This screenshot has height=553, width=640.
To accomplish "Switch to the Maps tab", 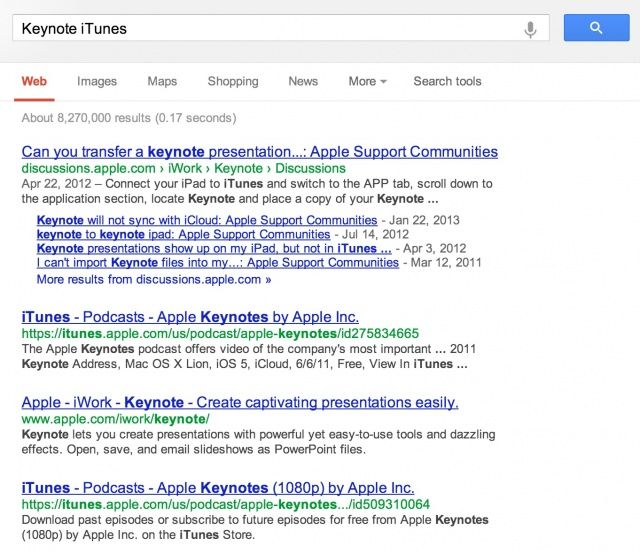I will (162, 81).
